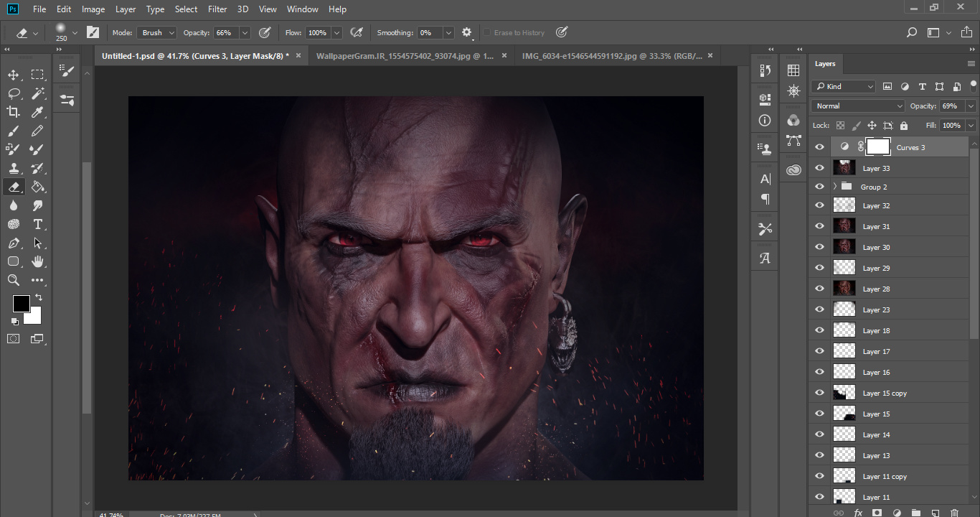Image resolution: width=980 pixels, height=517 pixels.
Task: Open the Image menu
Action: pyautogui.click(x=93, y=9)
